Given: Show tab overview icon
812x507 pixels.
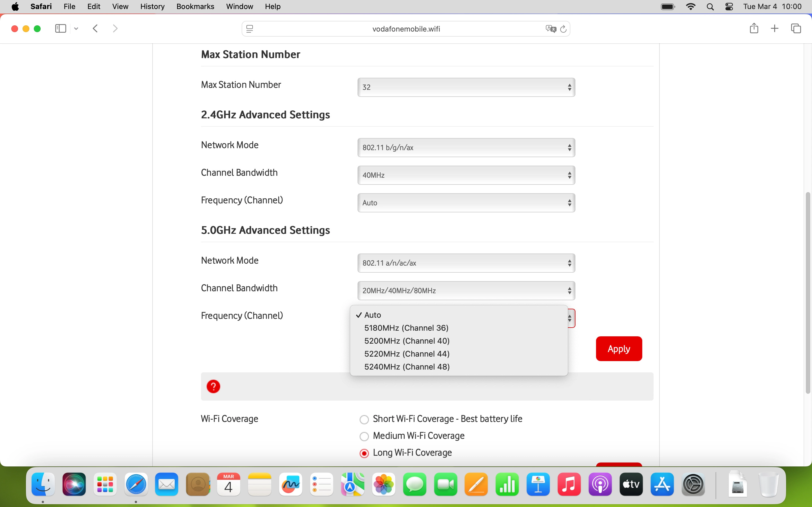Looking at the screenshot, I should pyautogui.click(x=796, y=28).
